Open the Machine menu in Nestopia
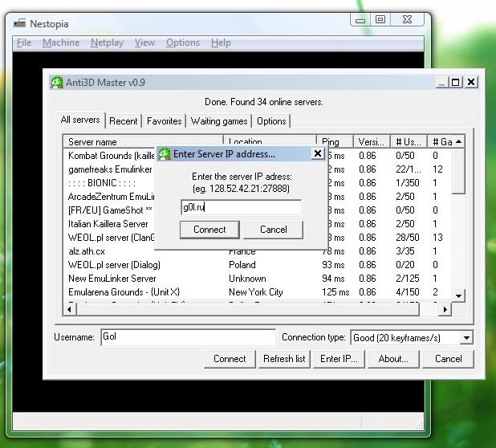This screenshot has height=448, width=496. point(61,43)
